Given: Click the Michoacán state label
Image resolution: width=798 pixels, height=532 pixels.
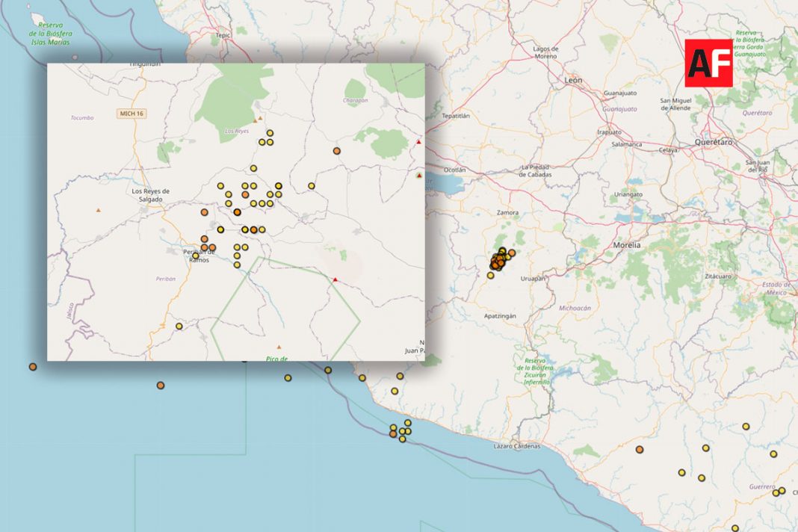Looking at the screenshot, I should coord(575,308).
